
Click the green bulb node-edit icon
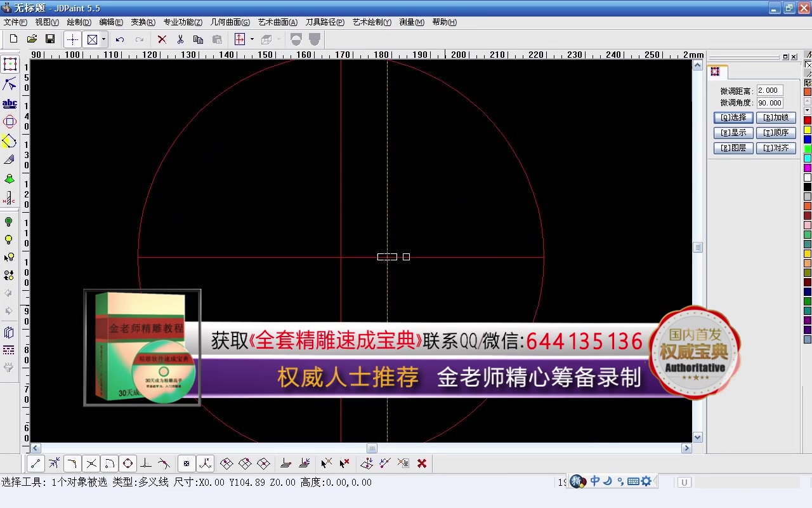pyautogui.click(x=10, y=221)
